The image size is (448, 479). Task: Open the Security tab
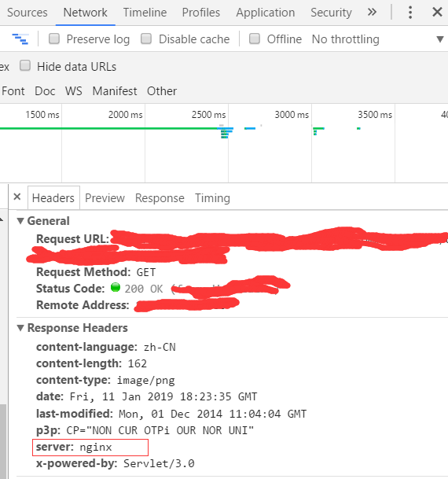(x=331, y=13)
